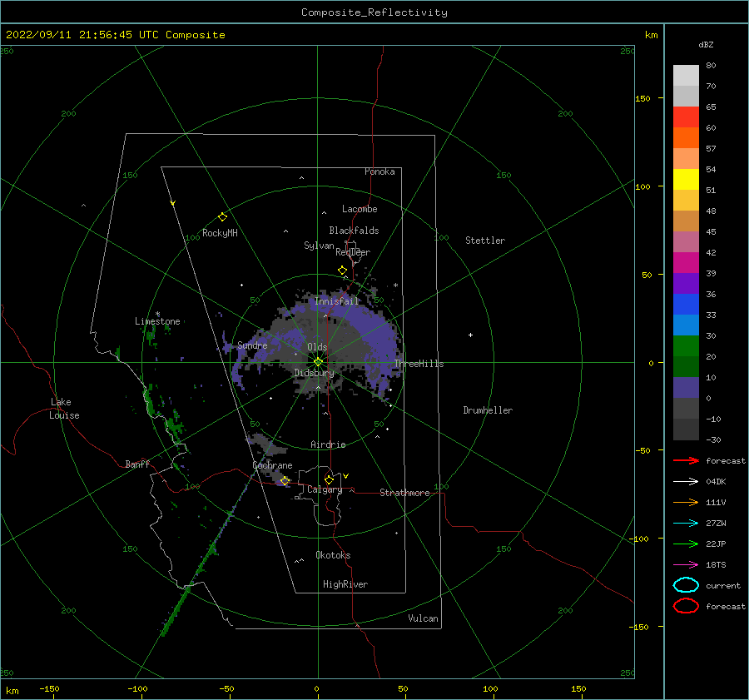Click the Lacombe town label

pos(360,209)
